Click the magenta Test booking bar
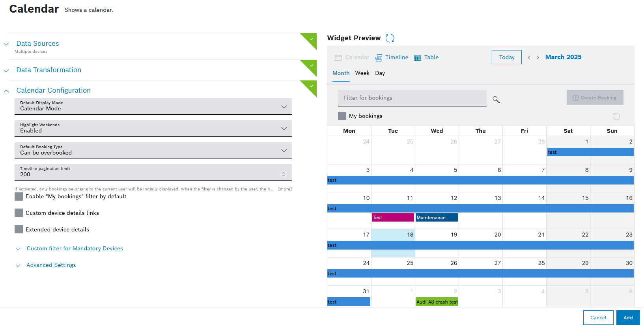The width and height of the screenshot is (644, 328). 393,217
